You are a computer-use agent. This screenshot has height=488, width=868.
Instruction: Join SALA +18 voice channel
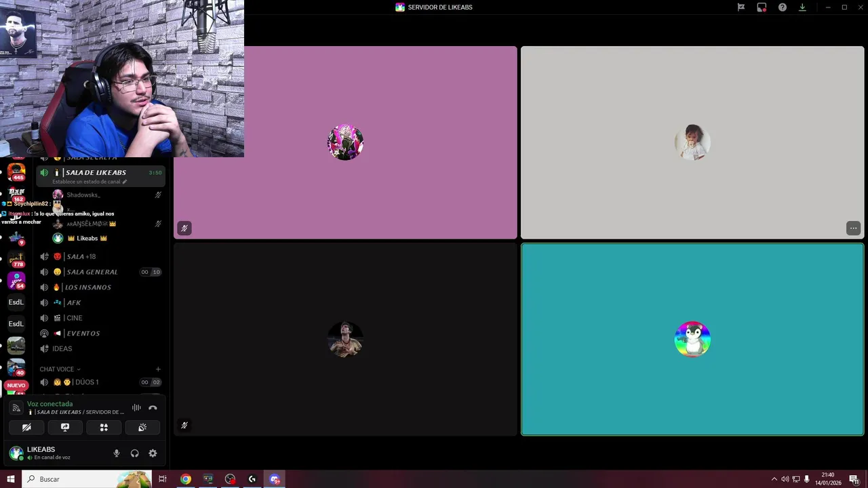tap(100, 256)
